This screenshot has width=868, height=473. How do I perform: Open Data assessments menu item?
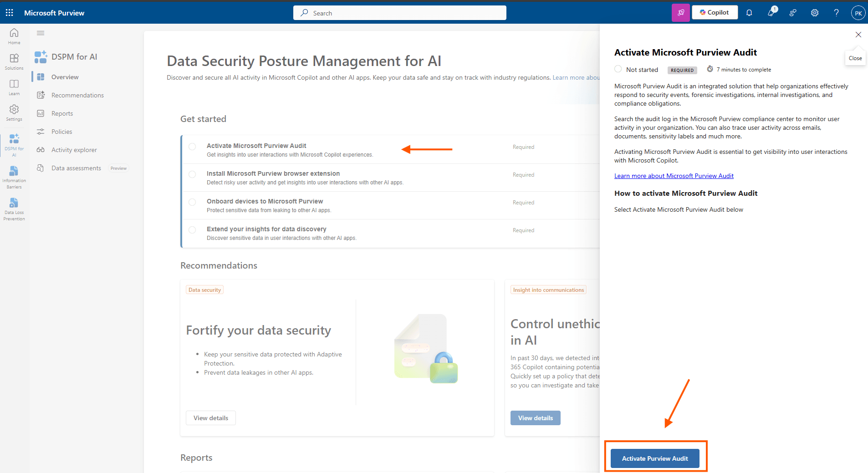pyautogui.click(x=76, y=168)
